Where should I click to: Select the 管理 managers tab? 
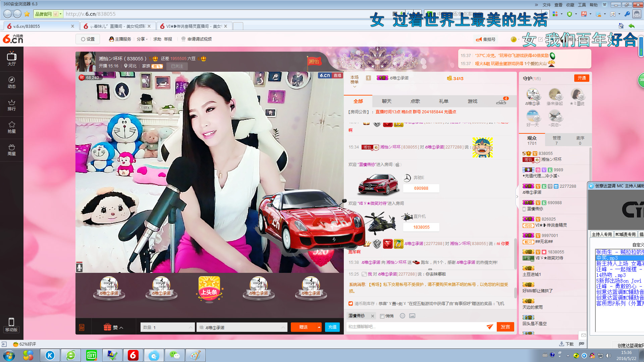point(556,140)
